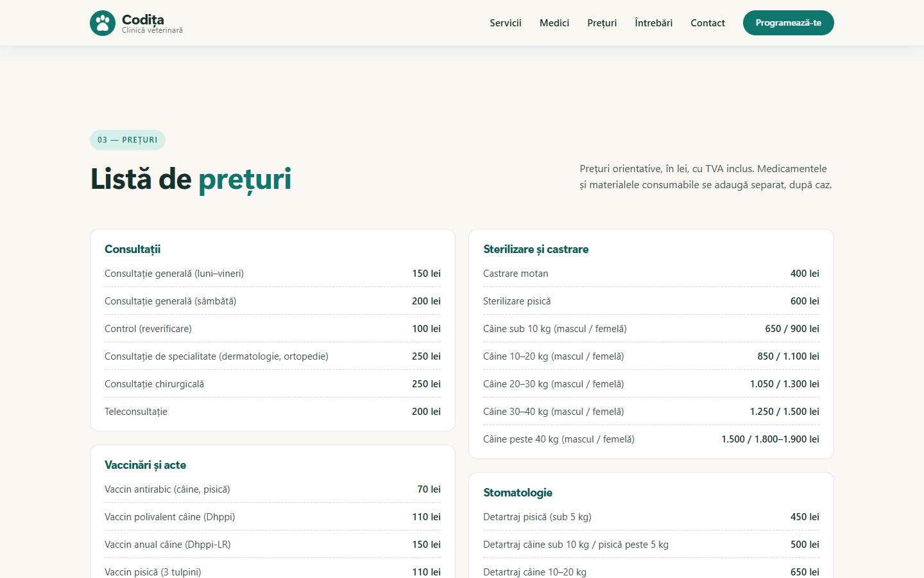Click the '1.050 / 1.300 lei' price
This screenshot has height=578, width=924.
[x=785, y=384]
